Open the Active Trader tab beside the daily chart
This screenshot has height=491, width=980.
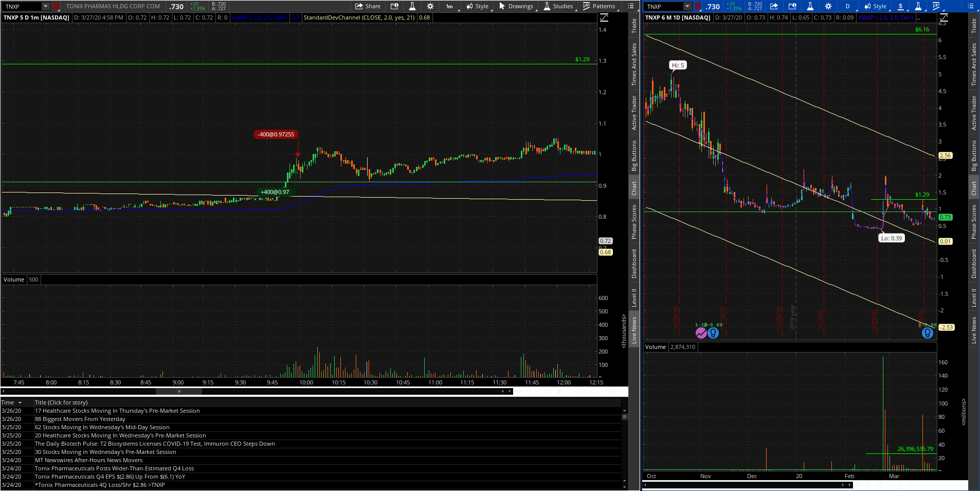click(974, 113)
